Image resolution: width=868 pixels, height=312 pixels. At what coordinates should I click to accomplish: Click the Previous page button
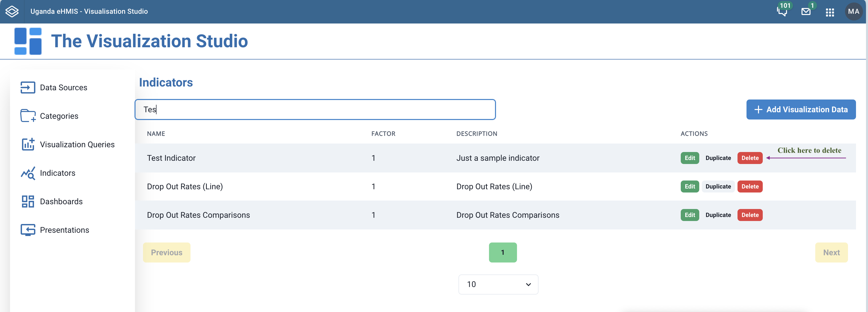coord(166,252)
